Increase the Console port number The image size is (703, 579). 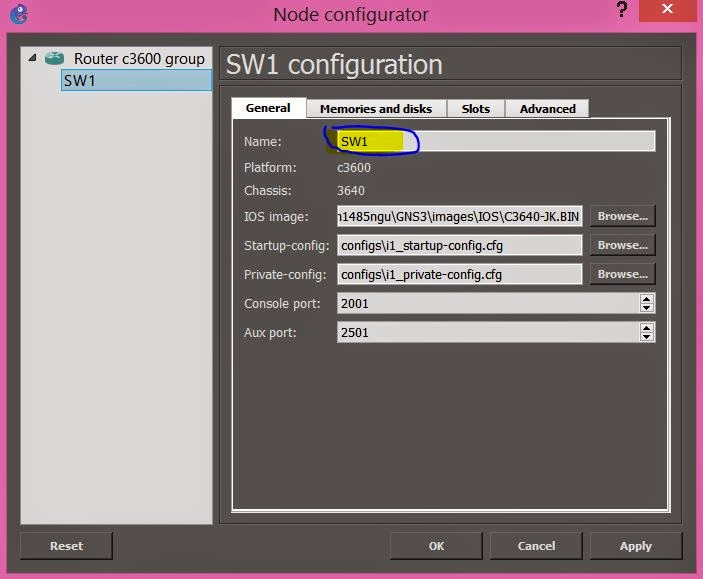(647, 299)
